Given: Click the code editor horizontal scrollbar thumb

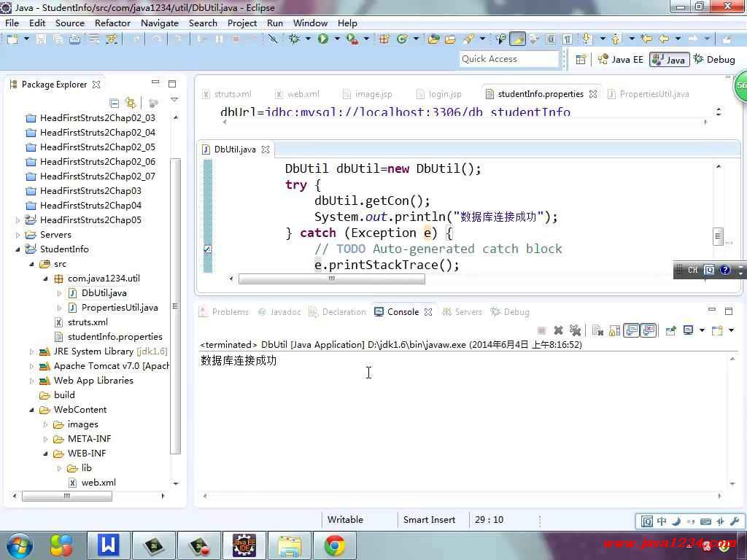Looking at the screenshot, I should tap(331, 279).
